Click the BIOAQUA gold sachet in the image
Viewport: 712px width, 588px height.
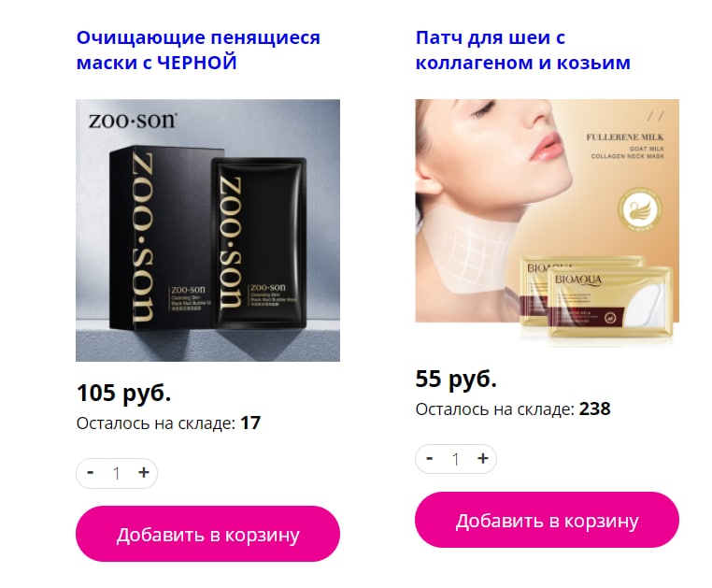[610, 302]
